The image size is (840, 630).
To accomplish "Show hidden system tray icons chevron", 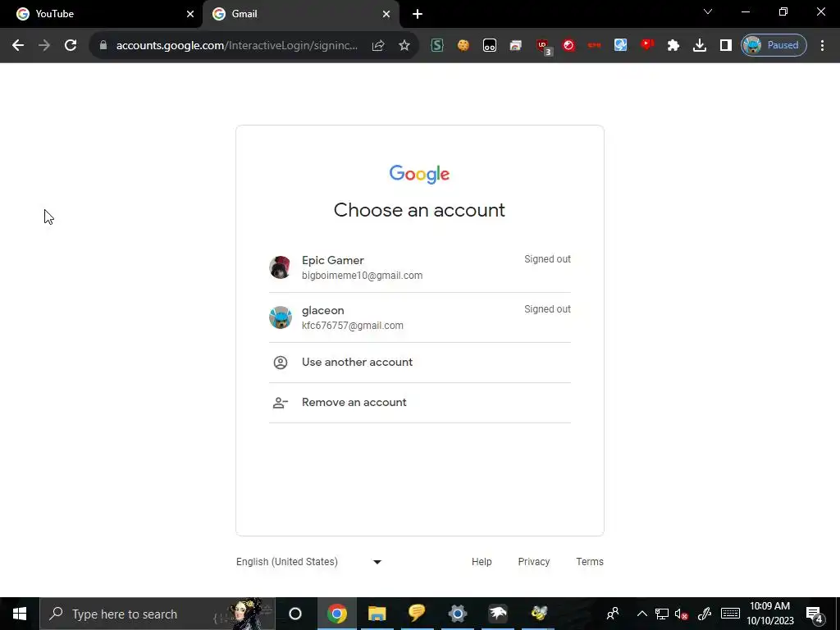I will pos(641,614).
